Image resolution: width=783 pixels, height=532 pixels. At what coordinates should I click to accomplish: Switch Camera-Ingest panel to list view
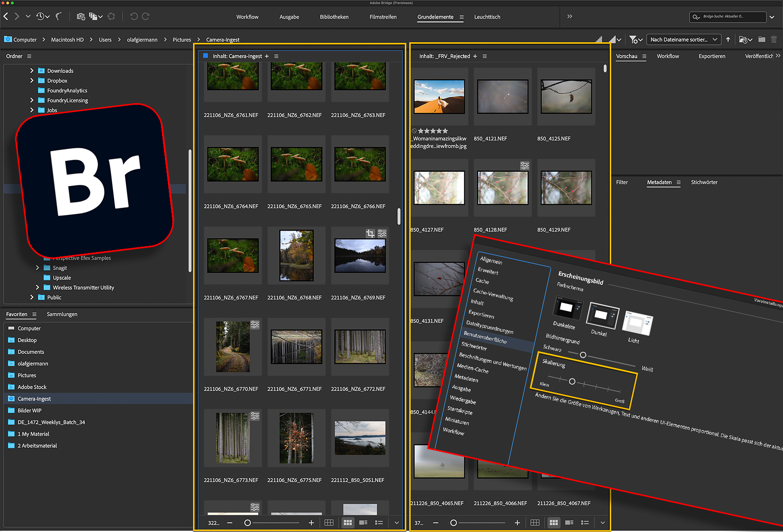(x=379, y=523)
